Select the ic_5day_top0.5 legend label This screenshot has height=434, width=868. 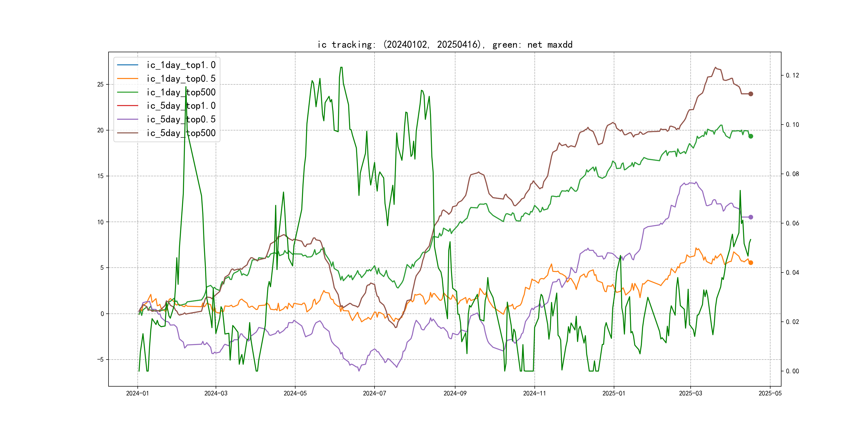181,119
